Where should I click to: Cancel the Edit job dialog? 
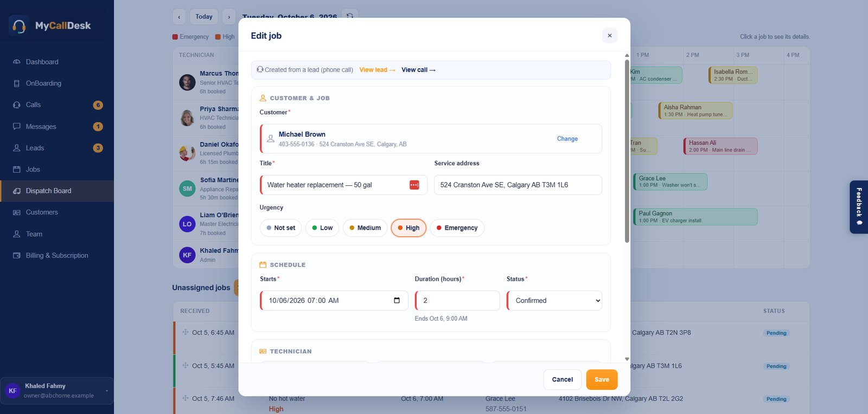pos(562,379)
